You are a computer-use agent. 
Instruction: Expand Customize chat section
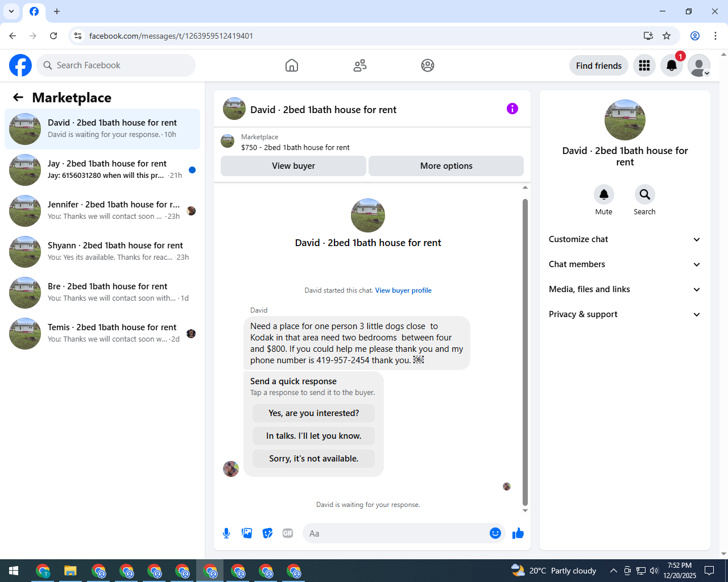click(x=625, y=239)
